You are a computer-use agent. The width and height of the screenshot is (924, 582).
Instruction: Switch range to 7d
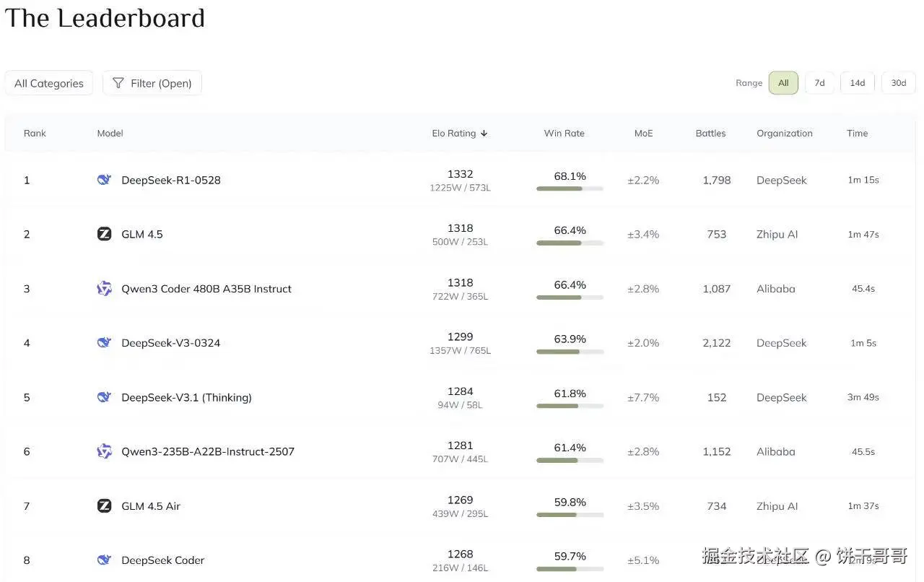click(819, 83)
